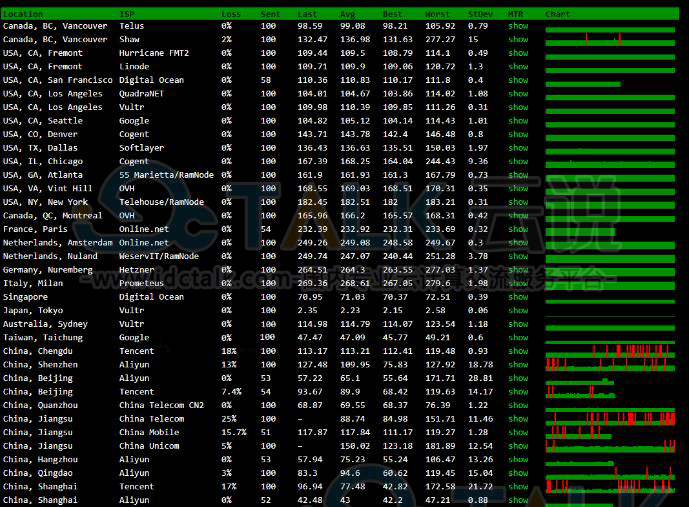The height and width of the screenshot is (507, 690).
Task: Click the 277.27 worst value for Shaw
Action: pyautogui.click(x=440, y=40)
